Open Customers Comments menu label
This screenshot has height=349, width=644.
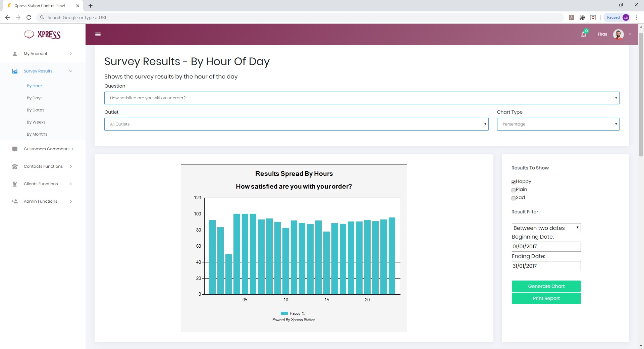[47, 149]
